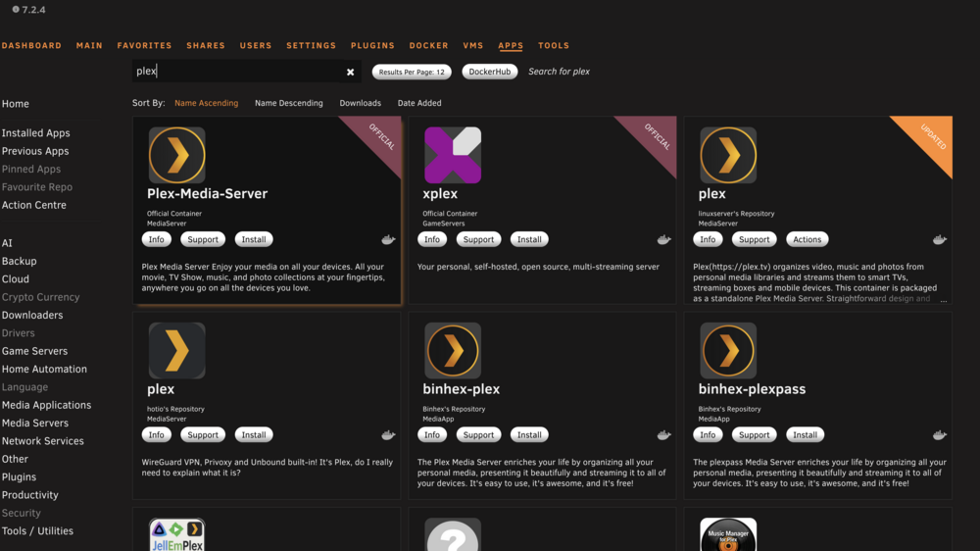Viewport: 980px width, 551px height.
Task: Click Docker whale icon on linuxserver plex card
Action: click(x=940, y=239)
